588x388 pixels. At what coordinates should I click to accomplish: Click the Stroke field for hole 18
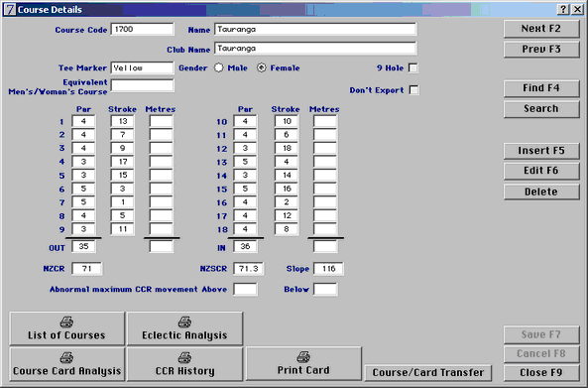[x=287, y=229]
